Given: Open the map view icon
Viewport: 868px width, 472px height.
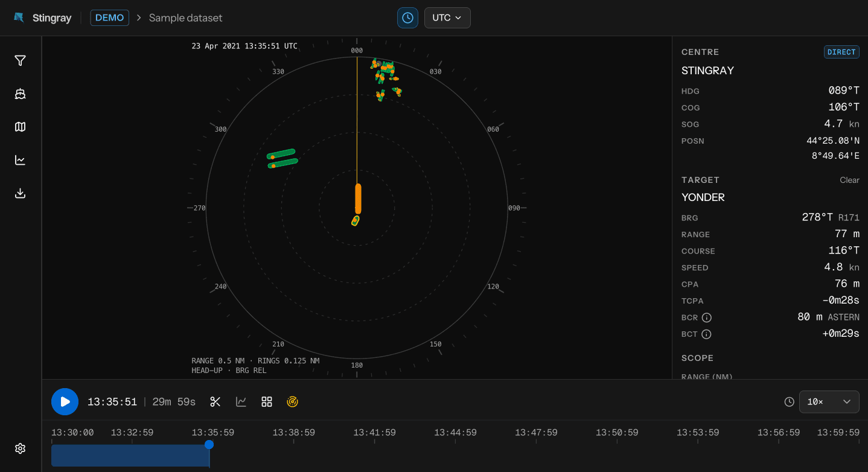Looking at the screenshot, I should click(x=21, y=127).
